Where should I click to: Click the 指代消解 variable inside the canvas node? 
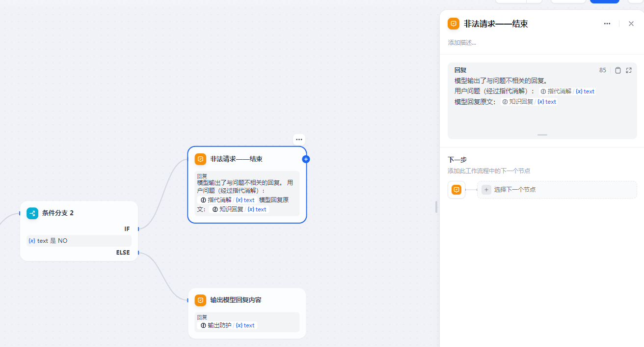coord(227,200)
